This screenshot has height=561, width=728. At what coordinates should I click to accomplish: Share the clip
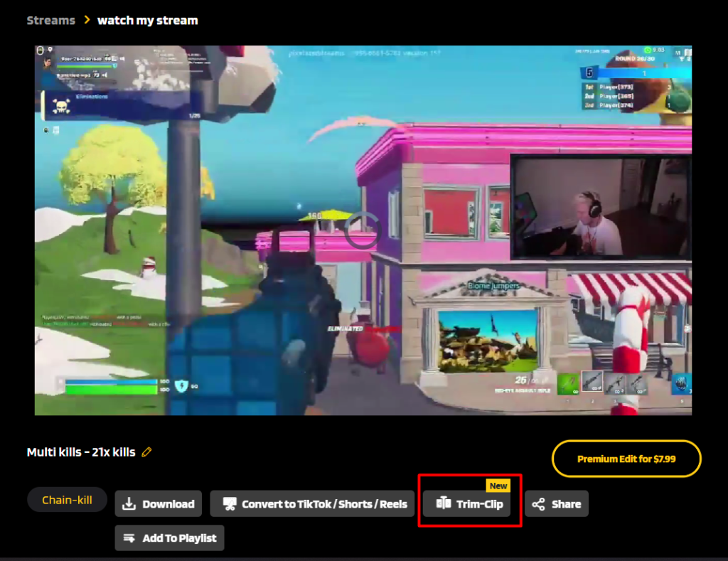(x=557, y=504)
